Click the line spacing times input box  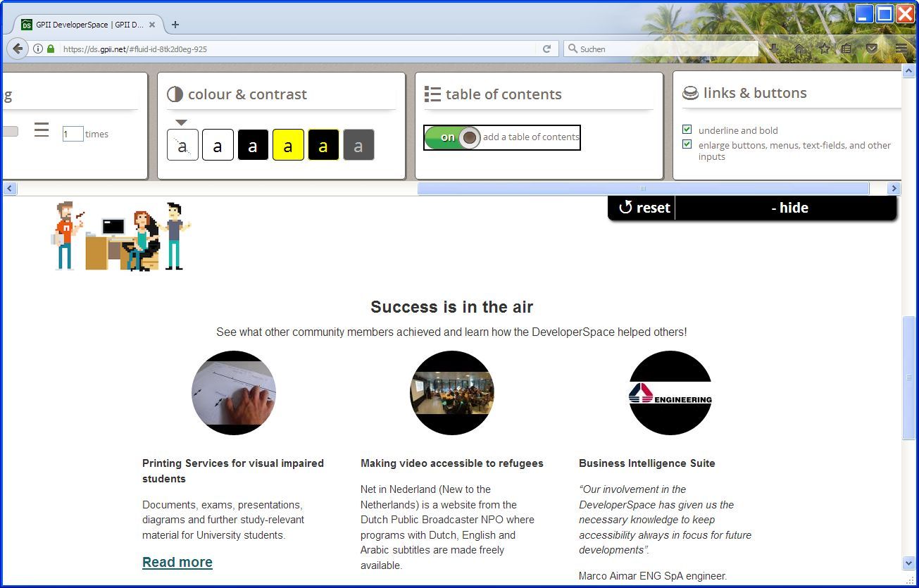click(73, 134)
